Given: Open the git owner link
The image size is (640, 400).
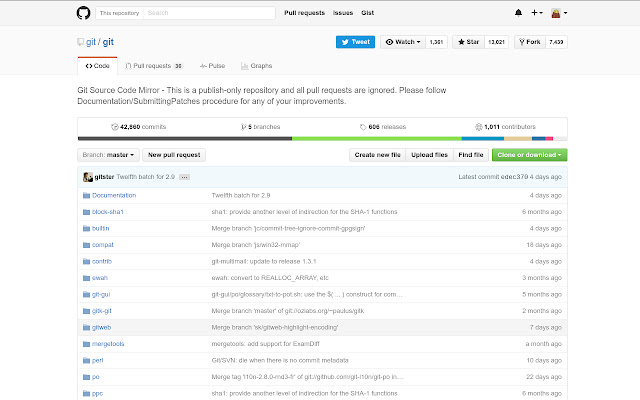Looking at the screenshot, I should coord(91,42).
